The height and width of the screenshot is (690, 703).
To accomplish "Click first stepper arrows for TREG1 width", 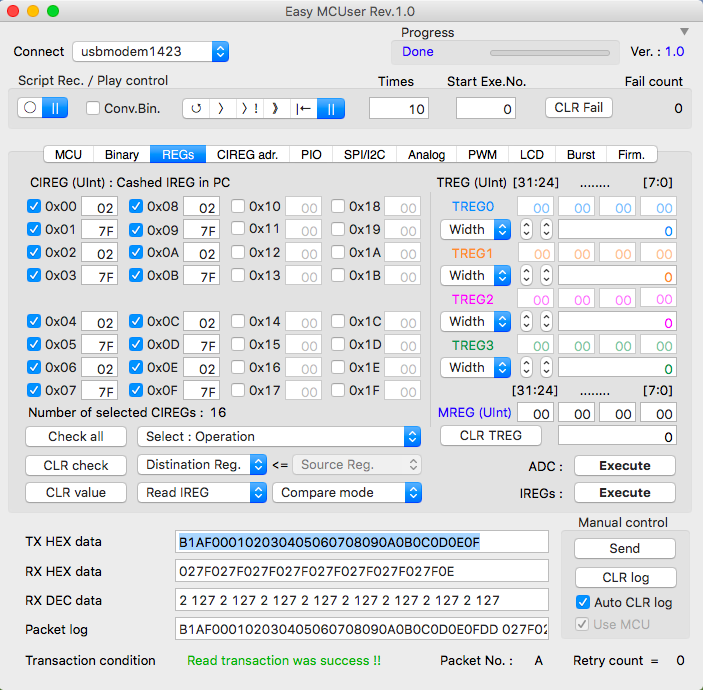I will [526, 275].
